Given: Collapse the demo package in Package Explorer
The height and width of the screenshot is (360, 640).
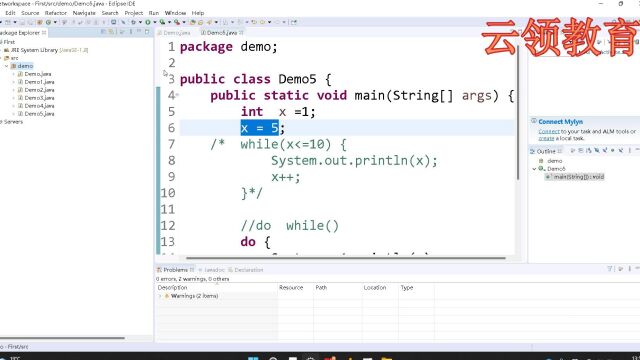Looking at the screenshot, I should point(7,66).
